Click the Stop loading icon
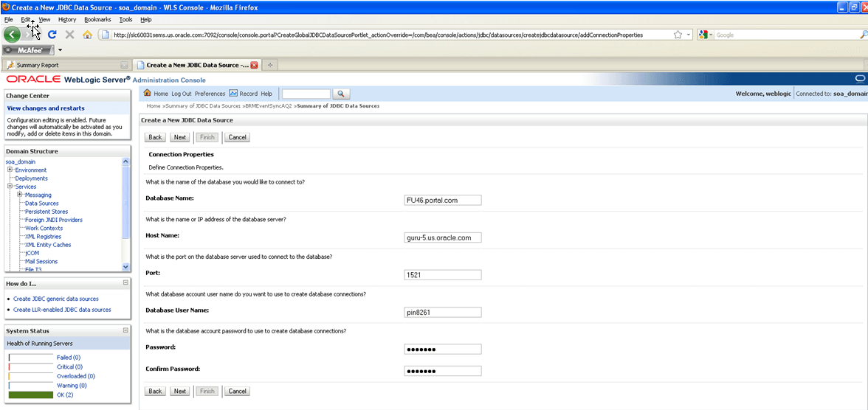 69,35
